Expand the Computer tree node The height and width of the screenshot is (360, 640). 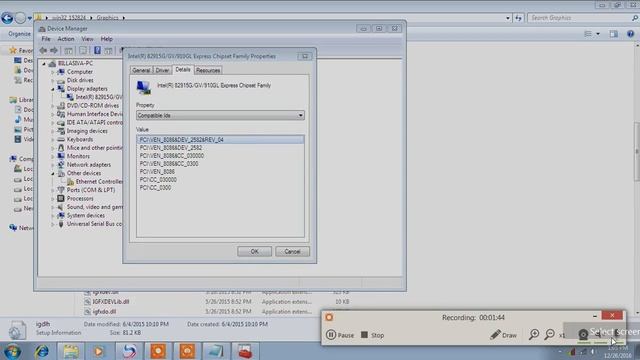(53, 72)
